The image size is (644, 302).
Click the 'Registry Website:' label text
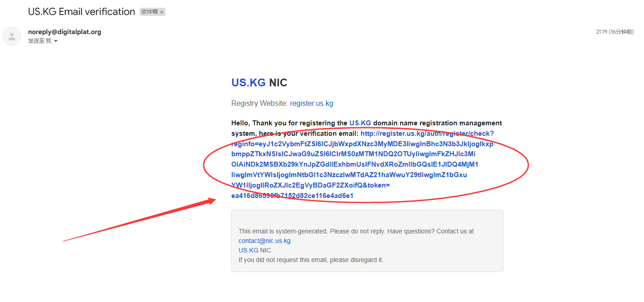tap(259, 104)
